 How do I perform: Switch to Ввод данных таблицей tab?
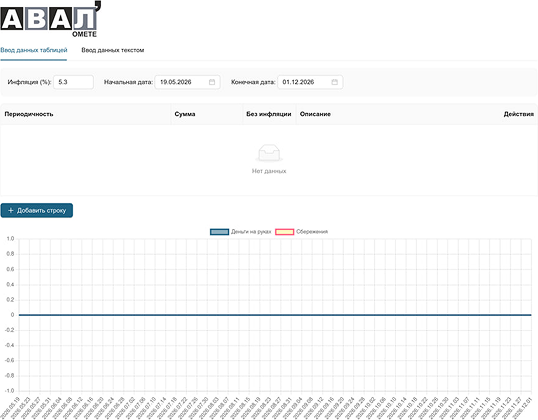point(34,50)
